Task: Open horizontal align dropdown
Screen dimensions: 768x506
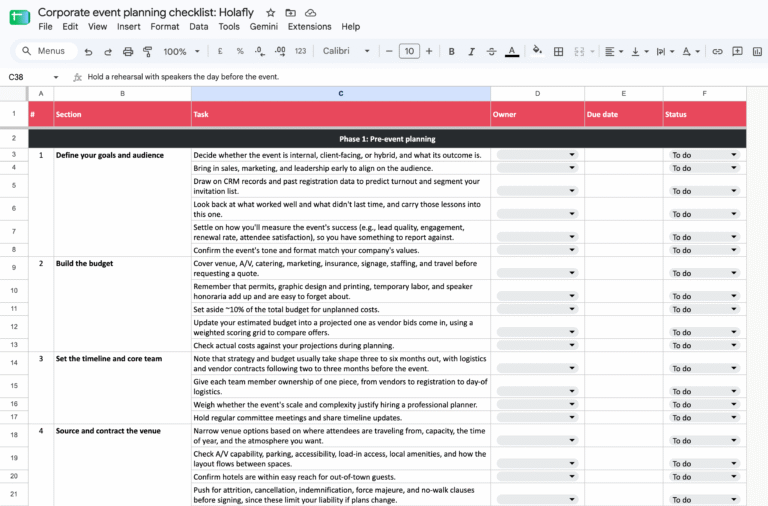Action: coord(614,51)
